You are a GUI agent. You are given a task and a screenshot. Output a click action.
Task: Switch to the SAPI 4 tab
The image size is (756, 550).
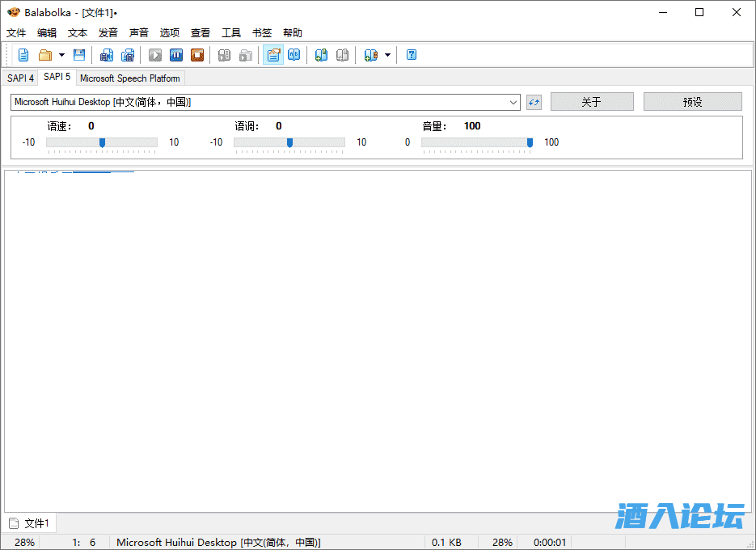20,78
